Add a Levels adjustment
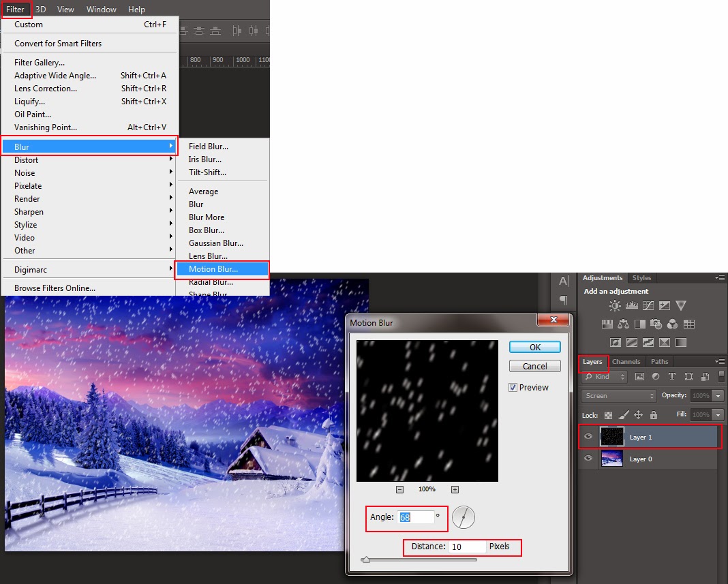 [x=632, y=305]
